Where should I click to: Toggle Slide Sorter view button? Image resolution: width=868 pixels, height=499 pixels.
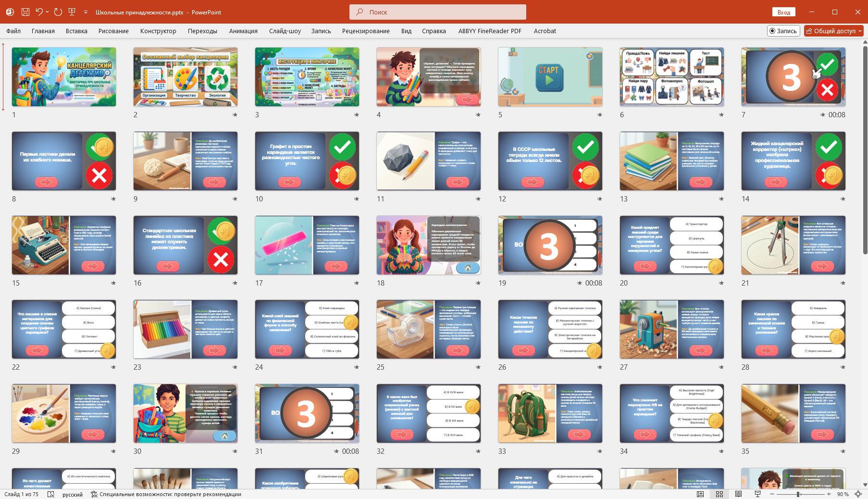719,494
